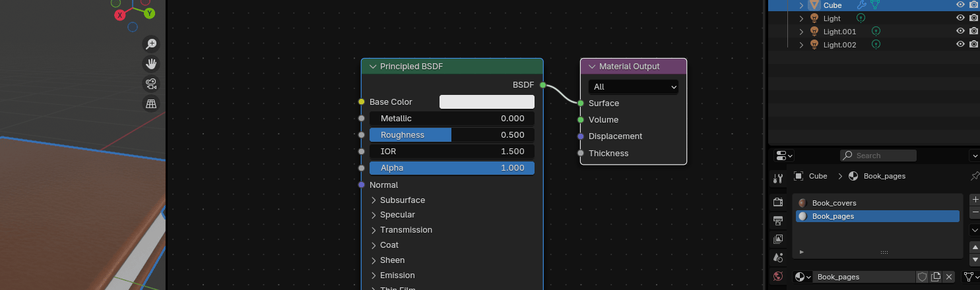Open the View Layer properties tab
980x290 pixels.
[778, 239]
